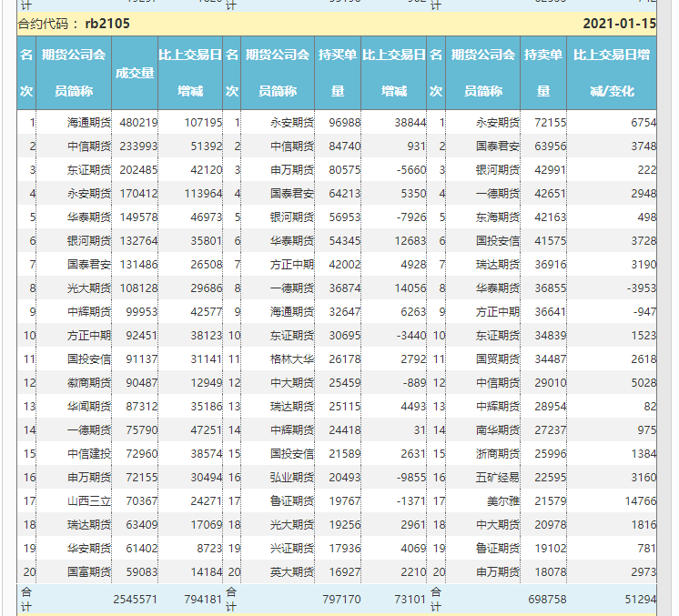Screen dimensions: 679x616
Task: Click 海通期货 in volume rank 1
Action: (89, 123)
